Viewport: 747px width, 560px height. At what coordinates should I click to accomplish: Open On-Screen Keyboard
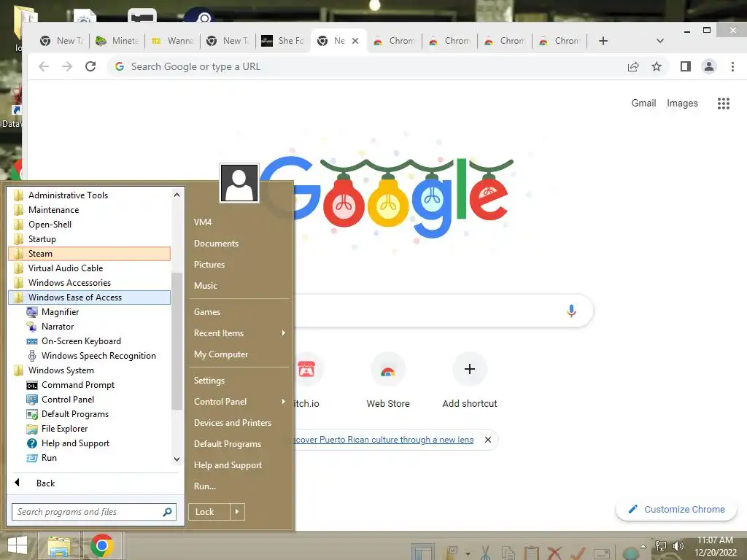point(74,341)
